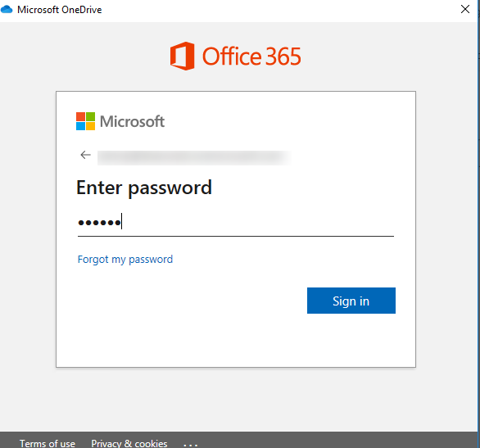This screenshot has width=480, height=448.
Task: Click blank title bar area left of close
Action: (x=275, y=10)
